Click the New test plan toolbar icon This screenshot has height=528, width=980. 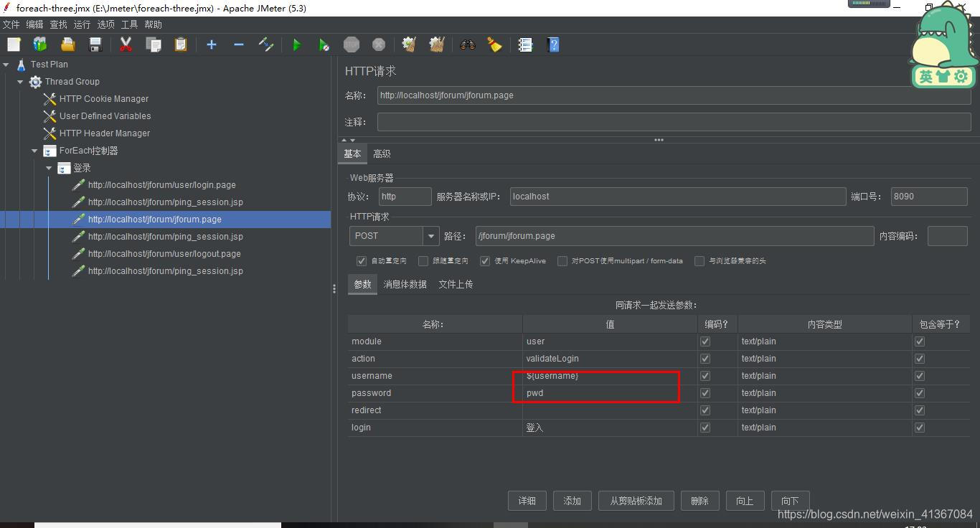click(x=14, y=44)
